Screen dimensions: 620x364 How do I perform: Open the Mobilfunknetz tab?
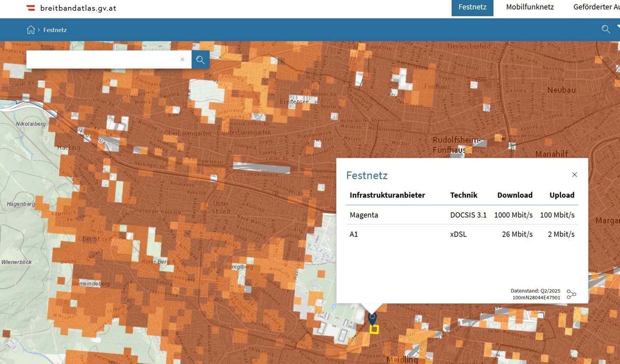[x=530, y=7]
